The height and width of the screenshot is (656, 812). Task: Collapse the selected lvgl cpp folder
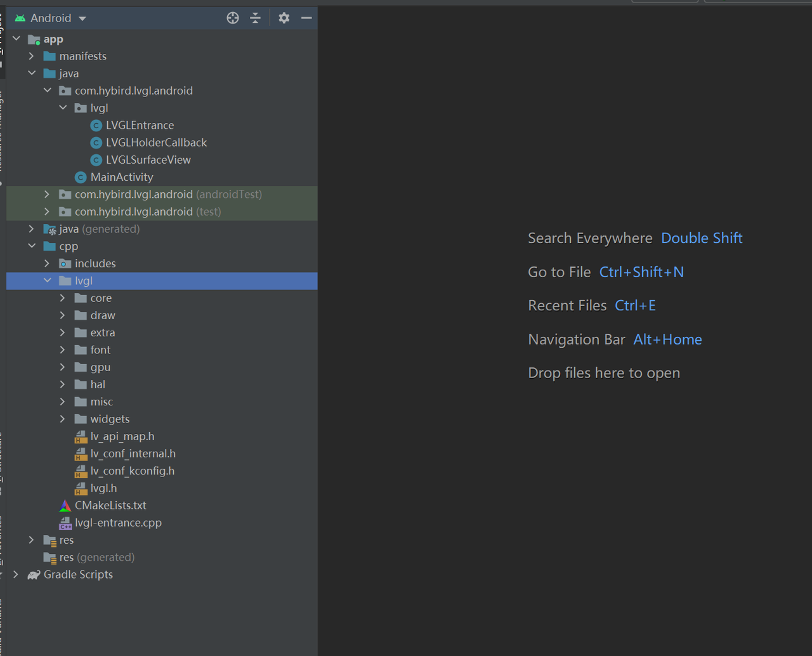point(48,280)
